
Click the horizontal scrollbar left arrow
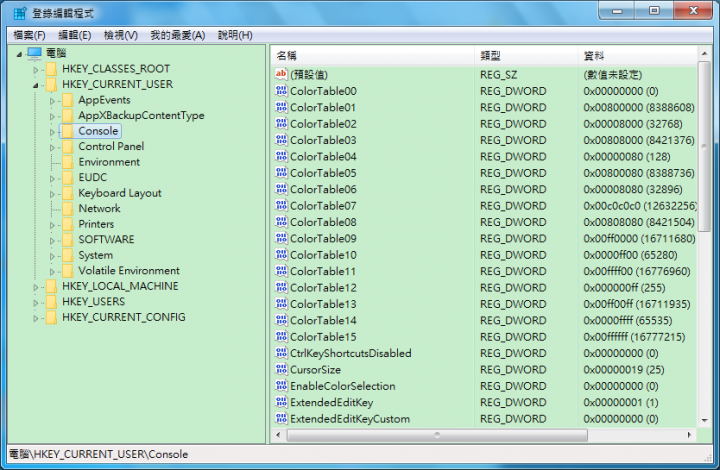(278, 434)
